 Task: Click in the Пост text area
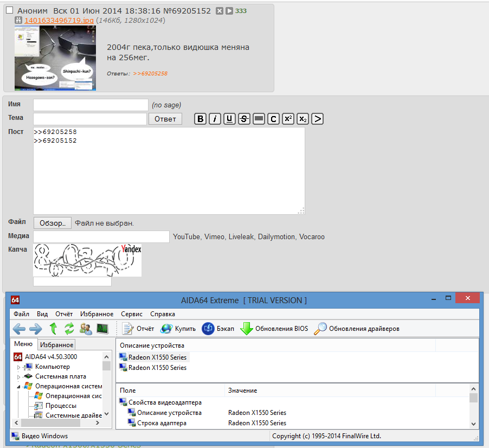[x=169, y=171]
